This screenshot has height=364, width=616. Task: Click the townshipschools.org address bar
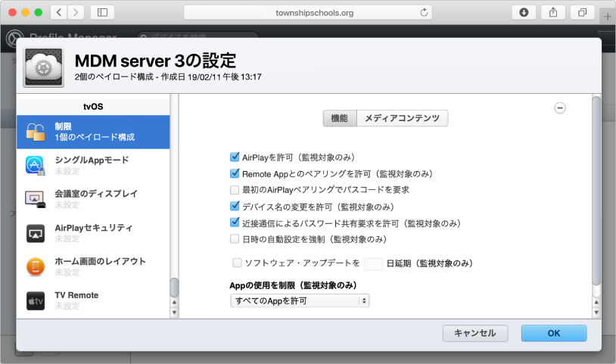[x=308, y=13]
